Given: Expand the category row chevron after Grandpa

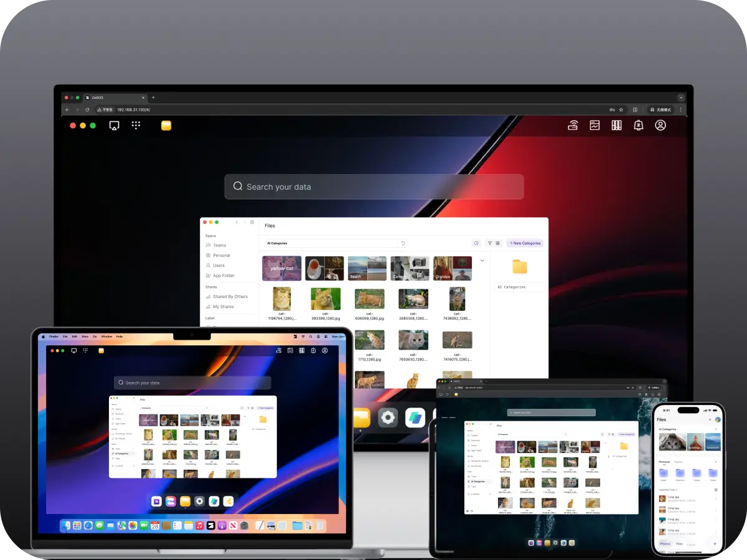Looking at the screenshot, I should click(x=482, y=261).
